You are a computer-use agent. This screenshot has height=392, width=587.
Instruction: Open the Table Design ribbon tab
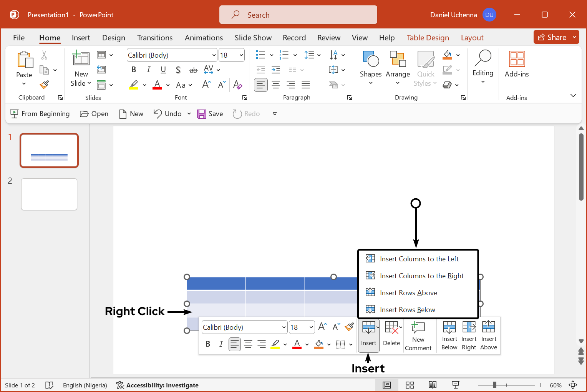[428, 38]
